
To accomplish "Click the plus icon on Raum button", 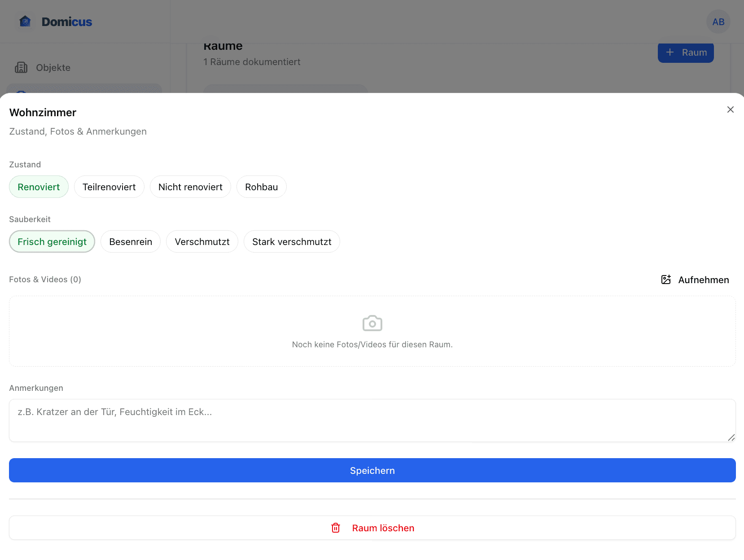I will click(x=670, y=52).
